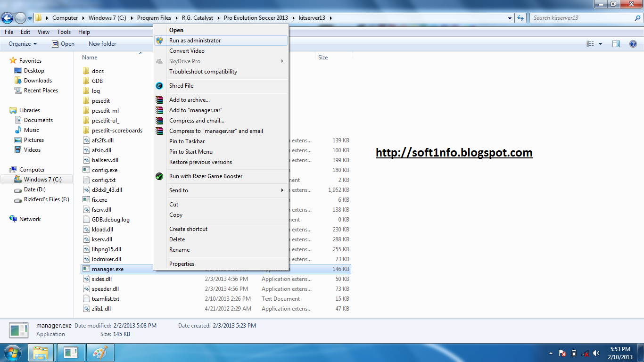Open the Windows Start button

[13, 353]
